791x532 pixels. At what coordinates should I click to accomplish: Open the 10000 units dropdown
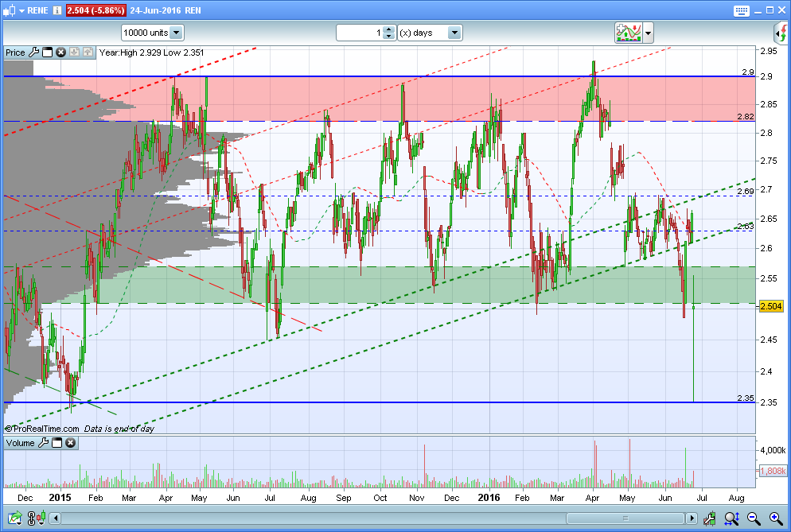(152, 33)
